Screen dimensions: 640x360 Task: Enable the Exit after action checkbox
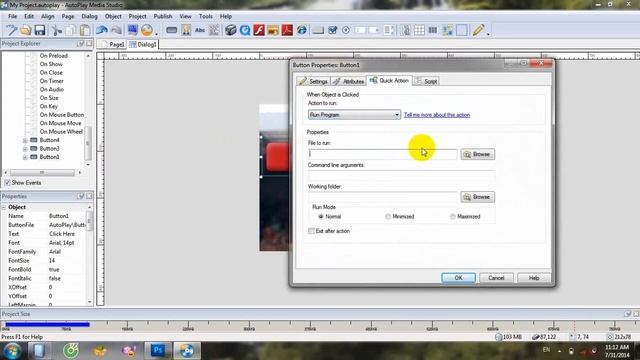(x=311, y=231)
